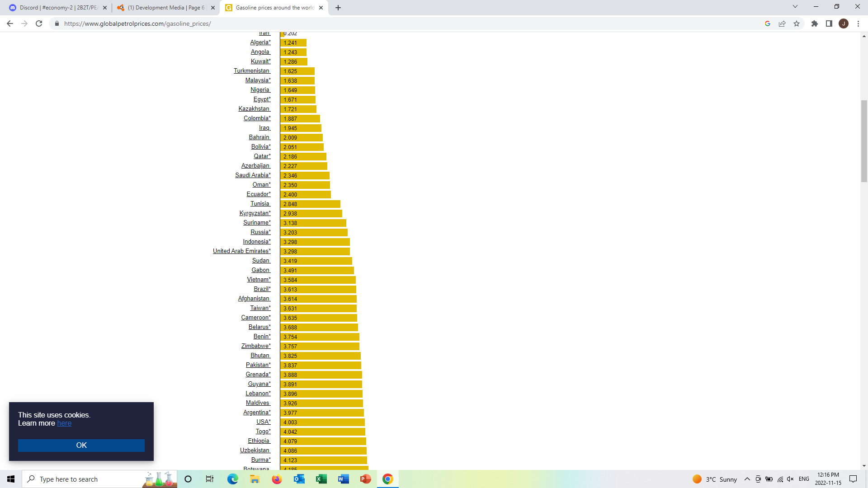
Task: Open Chrome side panel icon
Action: (829, 23)
